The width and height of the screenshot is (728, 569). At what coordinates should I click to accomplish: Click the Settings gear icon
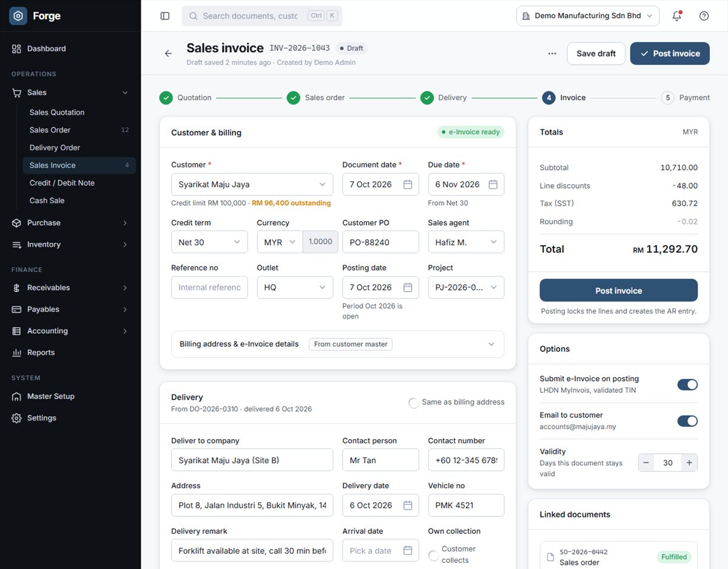point(16,418)
